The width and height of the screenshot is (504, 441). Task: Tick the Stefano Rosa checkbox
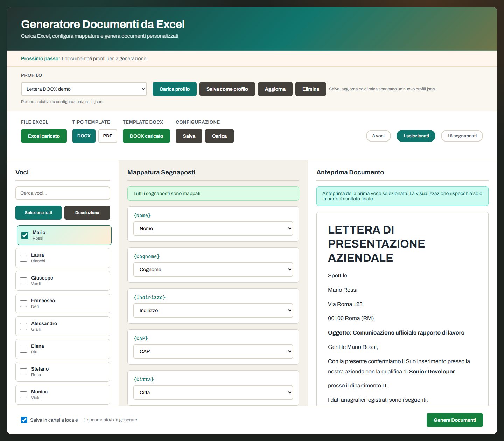click(x=23, y=372)
